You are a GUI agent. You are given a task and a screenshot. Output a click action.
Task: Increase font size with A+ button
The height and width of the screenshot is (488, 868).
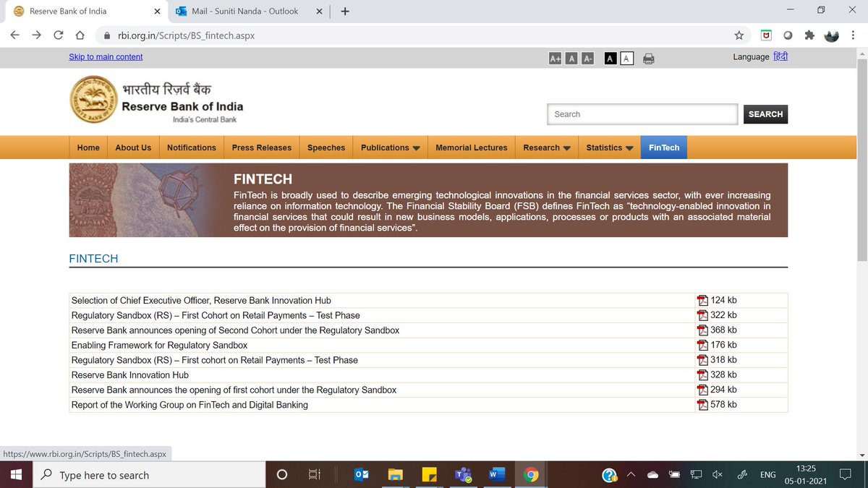click(556, 59)
